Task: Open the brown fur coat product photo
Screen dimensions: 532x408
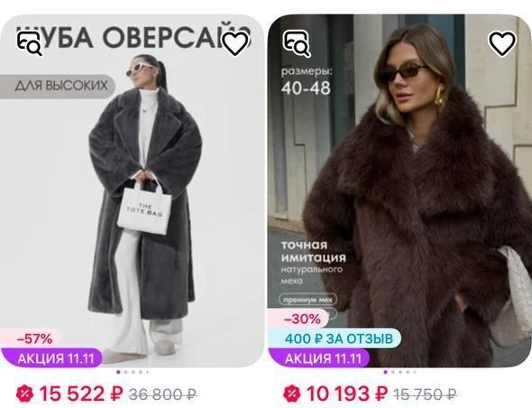Action: coord(399,190)
